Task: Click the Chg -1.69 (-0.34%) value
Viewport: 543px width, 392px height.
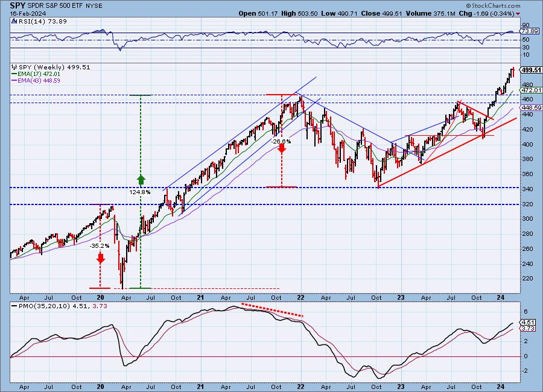Action: click(x=486, y=13)
